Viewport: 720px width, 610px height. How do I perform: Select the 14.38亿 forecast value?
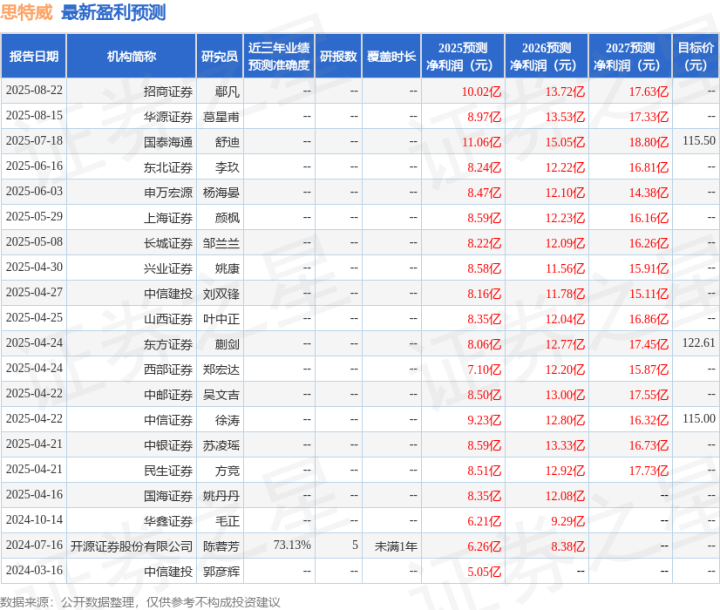(648, 193)
